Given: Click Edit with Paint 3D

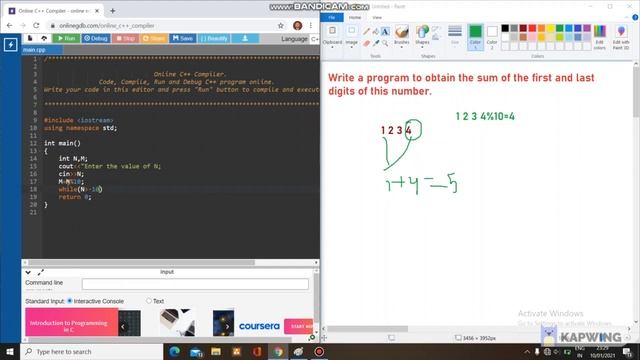Looking at the screenshot, I should 621,37.
